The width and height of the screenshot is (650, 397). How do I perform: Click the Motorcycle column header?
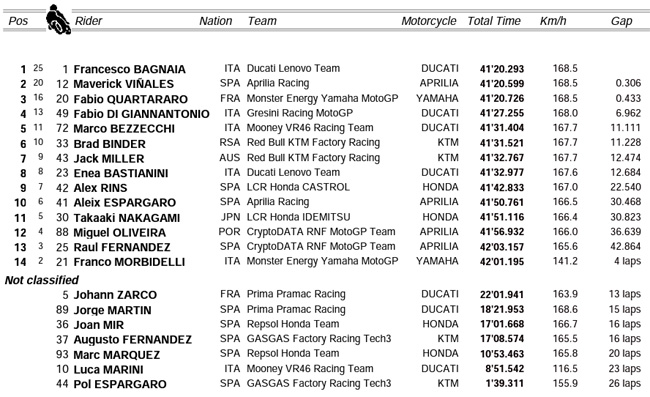tap(429, 21)
